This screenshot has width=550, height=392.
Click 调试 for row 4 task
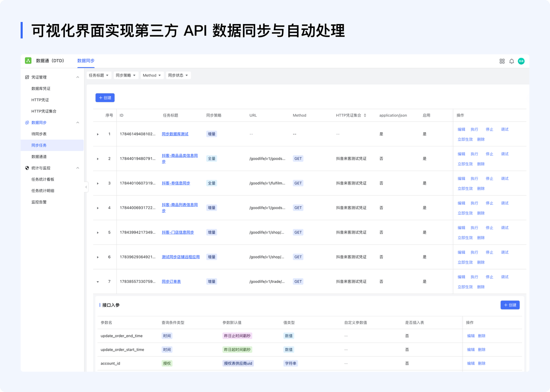point(505,203)
